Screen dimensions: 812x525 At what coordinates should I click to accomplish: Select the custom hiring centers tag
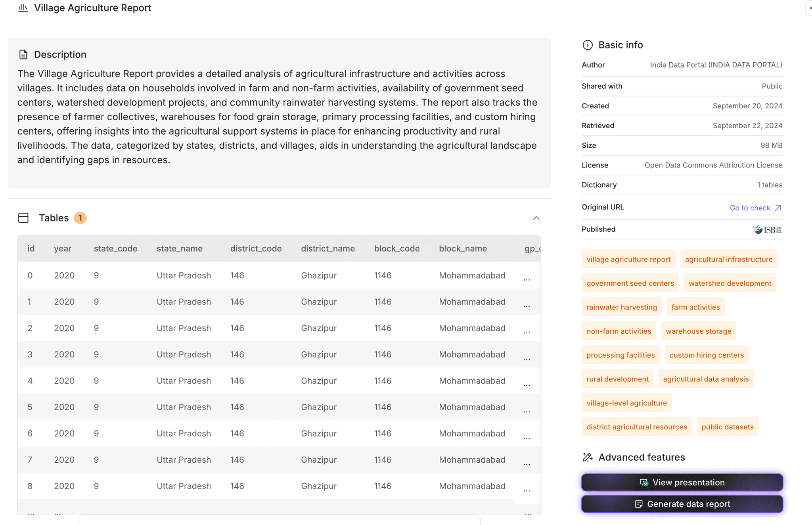point(706,355)
